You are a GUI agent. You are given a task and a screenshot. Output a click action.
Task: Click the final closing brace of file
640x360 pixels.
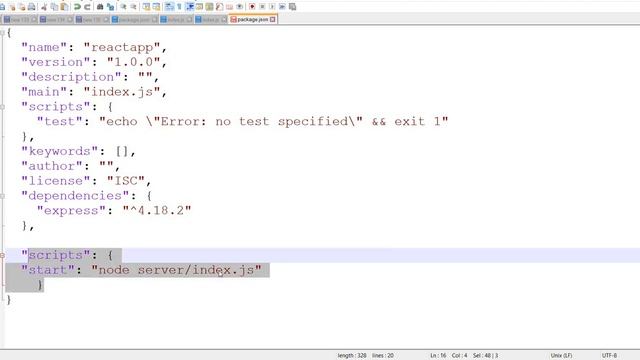click(x=9, y=300)
